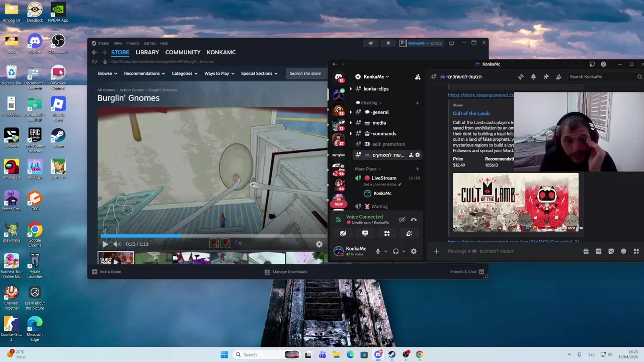Viewport: 644px width, 362px height.
Task: Focus the Search the store field
Action: click(x=307, y=73)
